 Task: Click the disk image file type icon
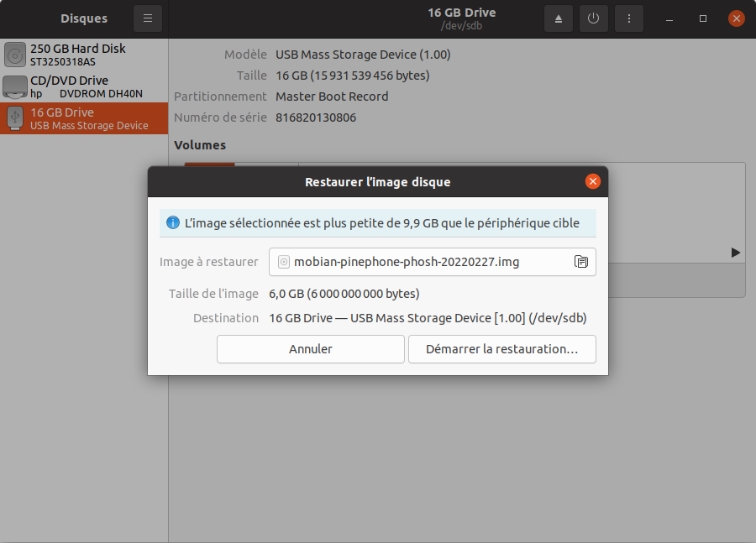pyautogui.click(x=283, y=262)
